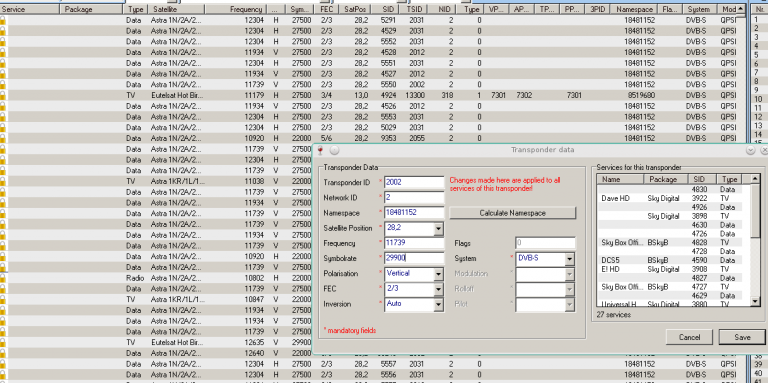
Task: Click the Satellite column header
Action: point(177,9)
